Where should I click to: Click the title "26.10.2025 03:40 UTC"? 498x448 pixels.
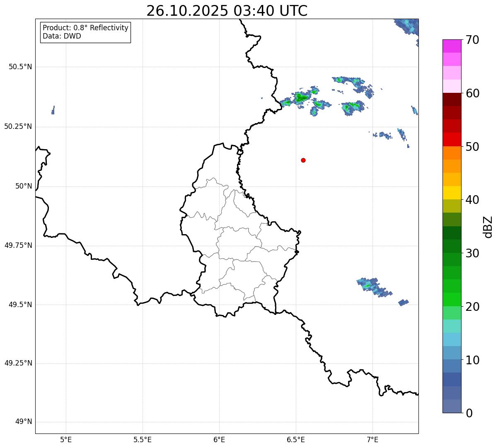pyautogui.click(x=227, y=10)
